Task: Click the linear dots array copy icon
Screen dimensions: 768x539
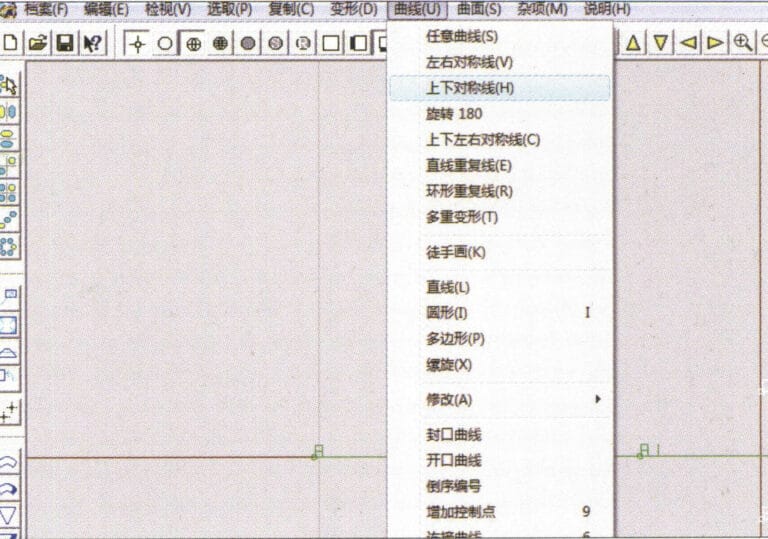Action: (9, 219)
